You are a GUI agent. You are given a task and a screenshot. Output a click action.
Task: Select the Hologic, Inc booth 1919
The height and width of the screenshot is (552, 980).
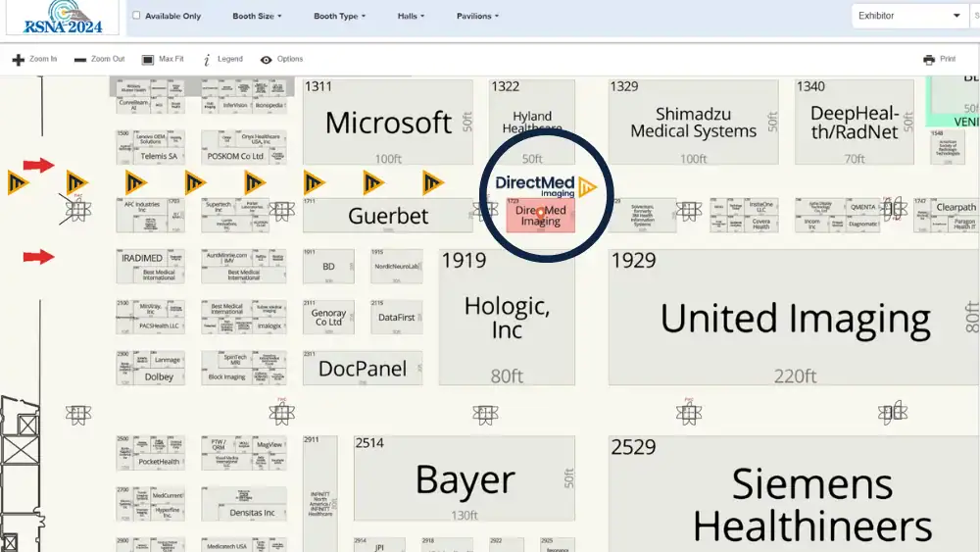(507, 317)
